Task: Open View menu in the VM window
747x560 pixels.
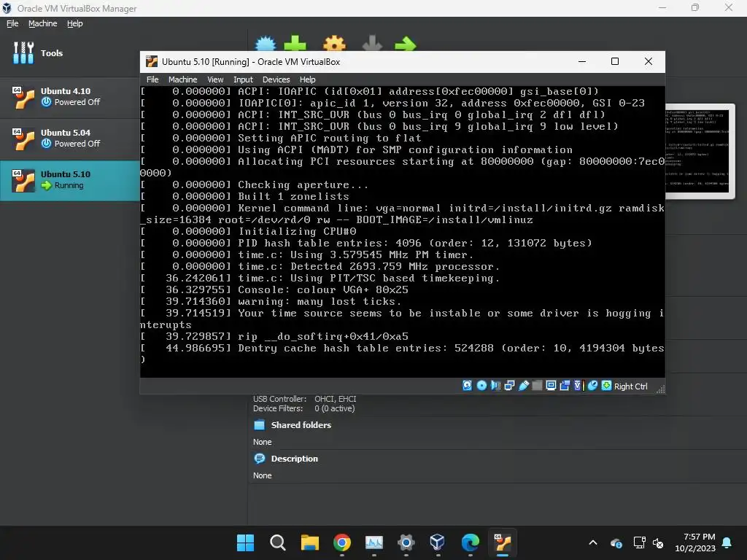Action: point(215,79)
